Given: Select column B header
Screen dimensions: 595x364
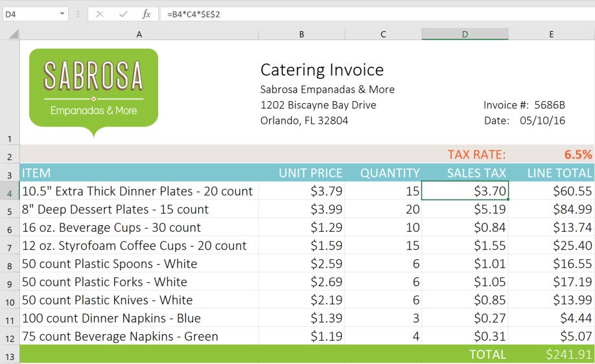Looking at the screenshot, I should pyautogui.click(x=301, y=34).
